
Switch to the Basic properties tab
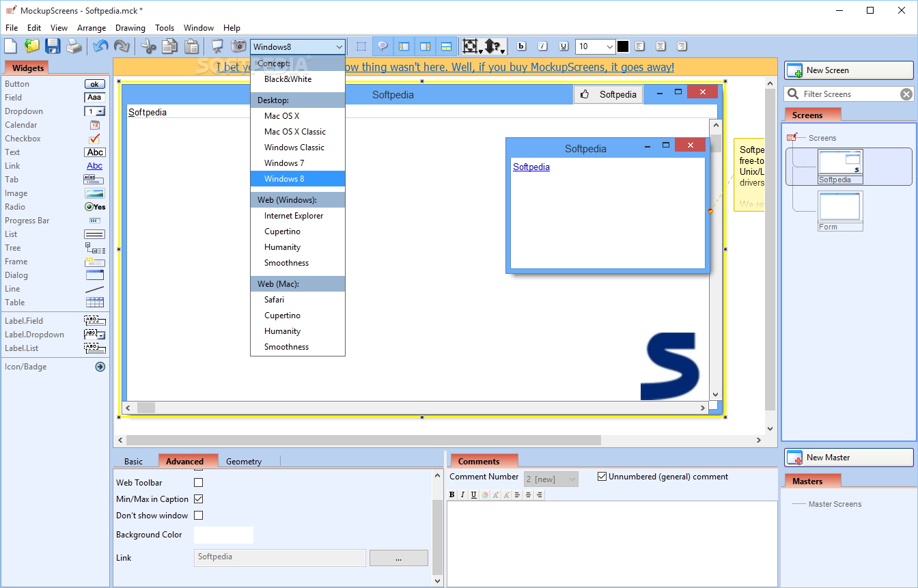[x=134, y=462]
